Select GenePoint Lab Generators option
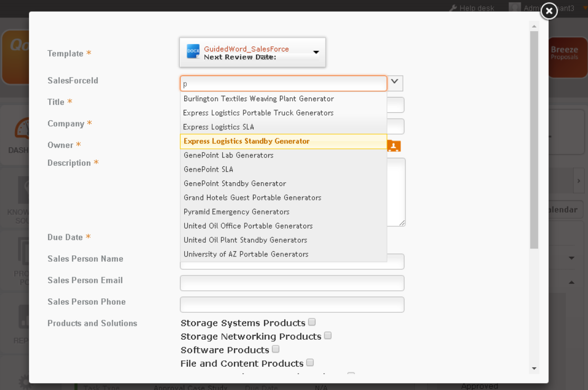The image size is (588, 390). tap(284, 155)
